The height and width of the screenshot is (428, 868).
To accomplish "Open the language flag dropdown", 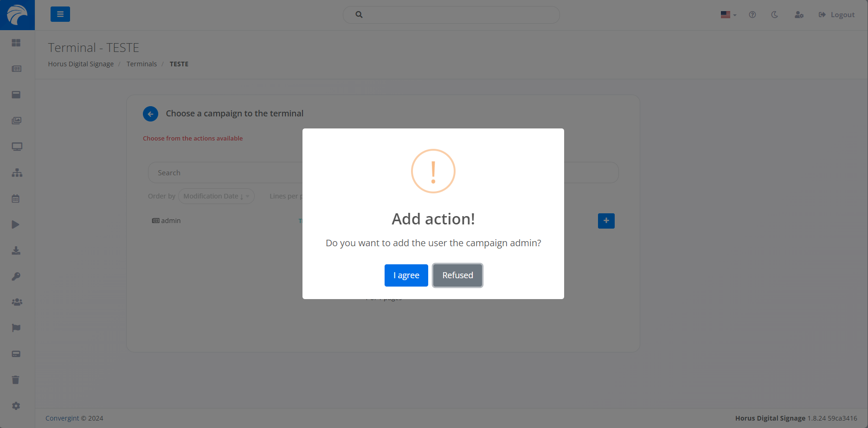I will [728, 15].
